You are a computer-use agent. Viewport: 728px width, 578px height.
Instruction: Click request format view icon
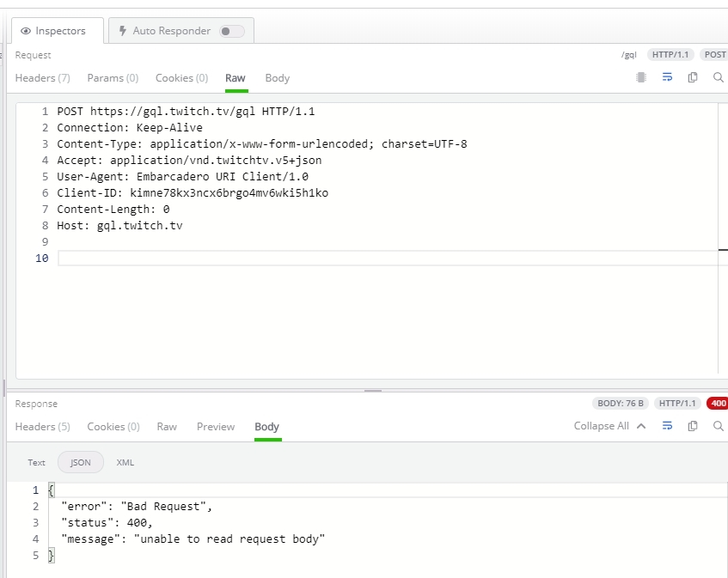(641, 77)
